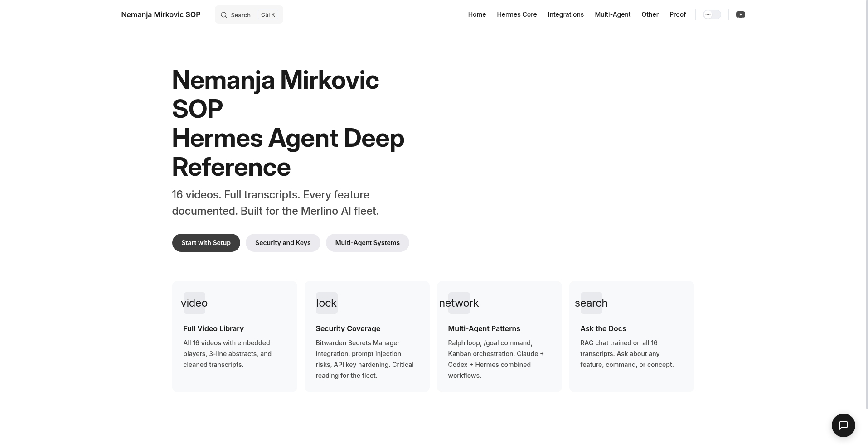Click the "Ralph loop, /goal command" description
Image resolution: width=868 pixels, height=448 pixels.
click(496, 359)
